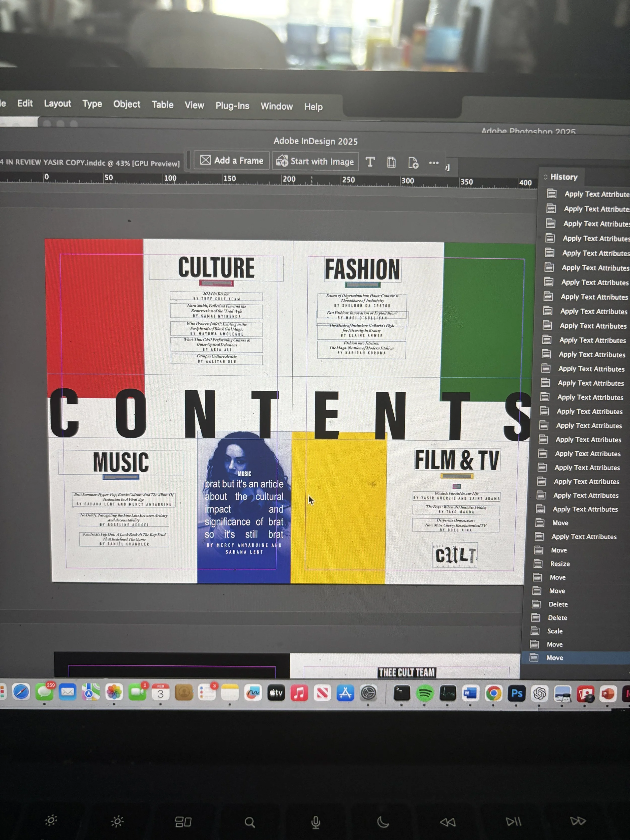The image size is (630, 840).
Task: Launch Photoshop from the dock
Action: 516,693
